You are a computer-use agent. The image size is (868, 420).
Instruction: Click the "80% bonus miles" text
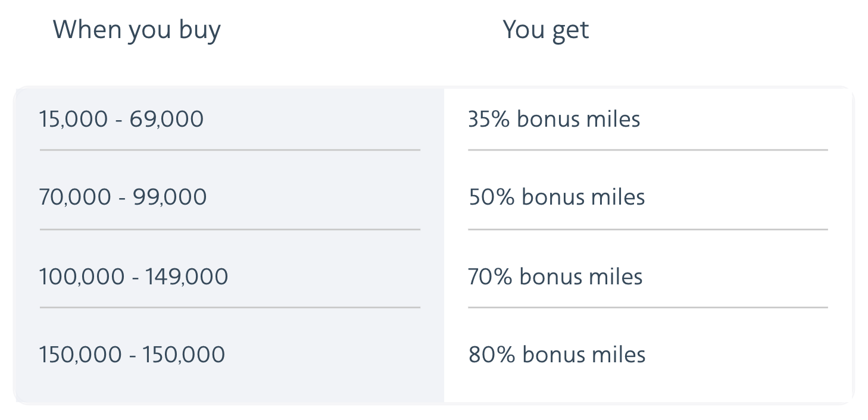click(x=557, y=355)
